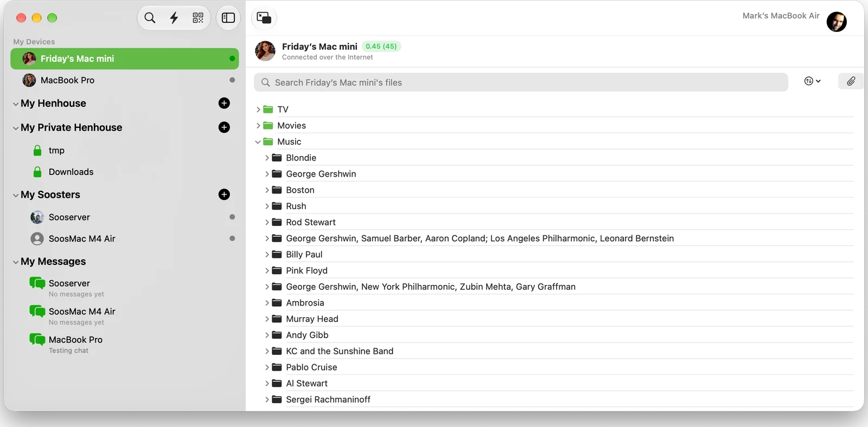Click the paperclip attachment icon

click(x=851, y=81)
